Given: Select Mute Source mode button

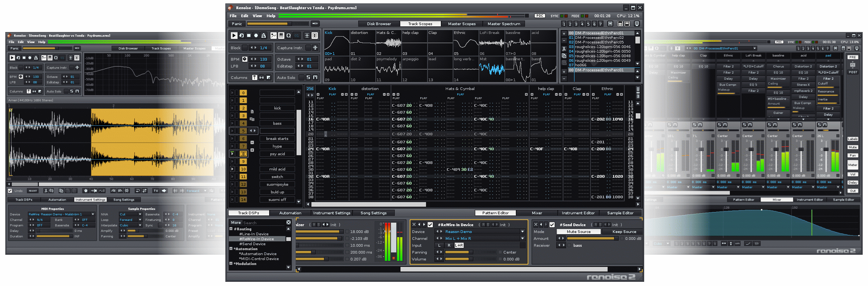Looking at the screenshot, I should 579,231.
